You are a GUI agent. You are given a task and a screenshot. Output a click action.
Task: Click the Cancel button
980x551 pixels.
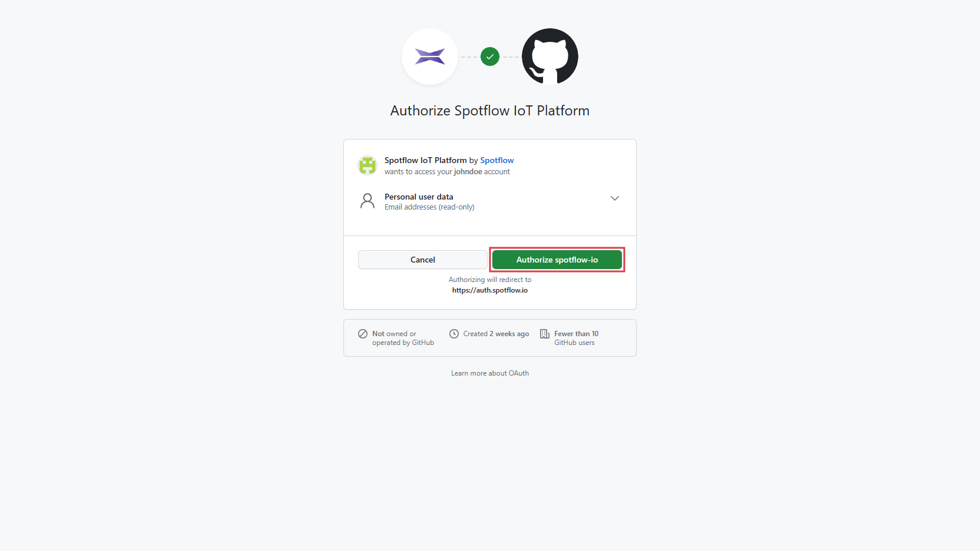point(423,260)
